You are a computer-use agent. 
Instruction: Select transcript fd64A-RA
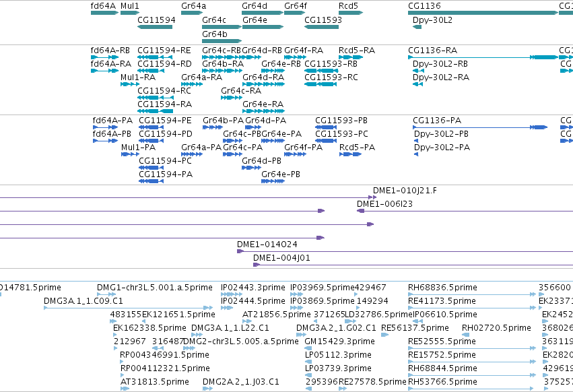point(104,71)
